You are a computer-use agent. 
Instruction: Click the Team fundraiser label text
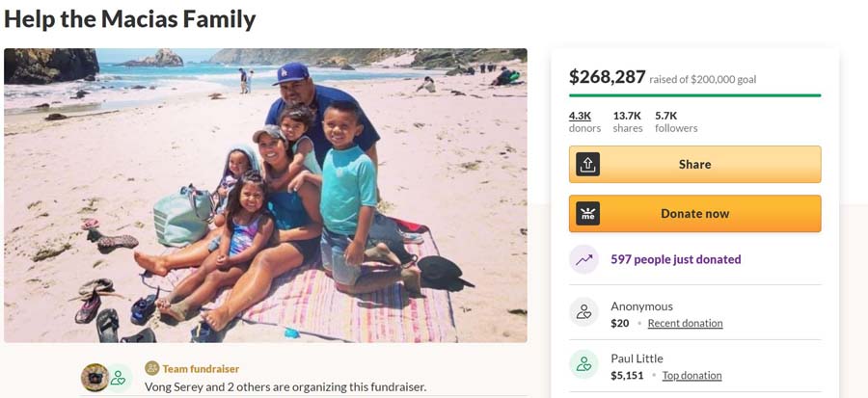(201, 368)
